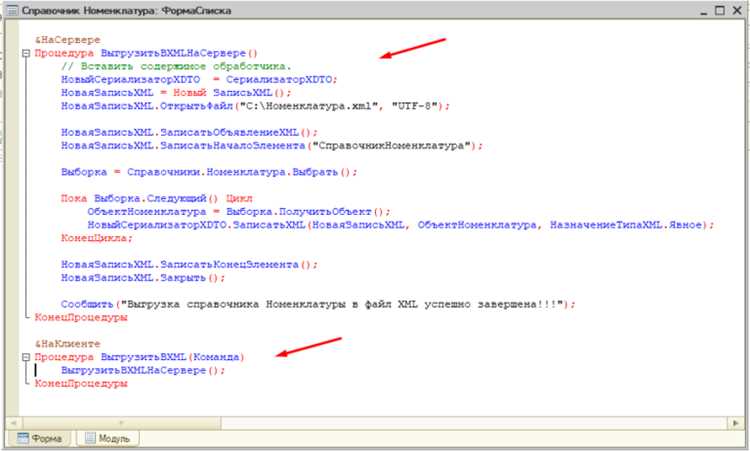Click the Модуль tab icon
Viewport: 750px width, 451px height.
(90, 438)
